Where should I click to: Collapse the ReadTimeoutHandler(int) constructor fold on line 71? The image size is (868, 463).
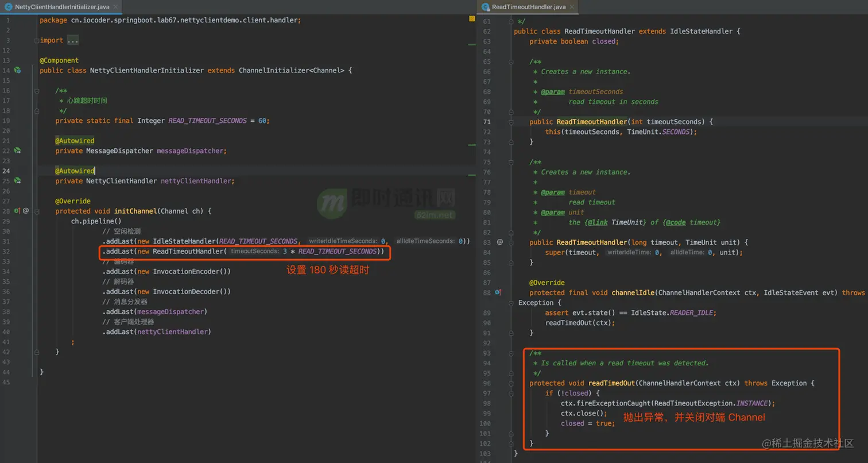pyautogui.click(x=510, y=122)
